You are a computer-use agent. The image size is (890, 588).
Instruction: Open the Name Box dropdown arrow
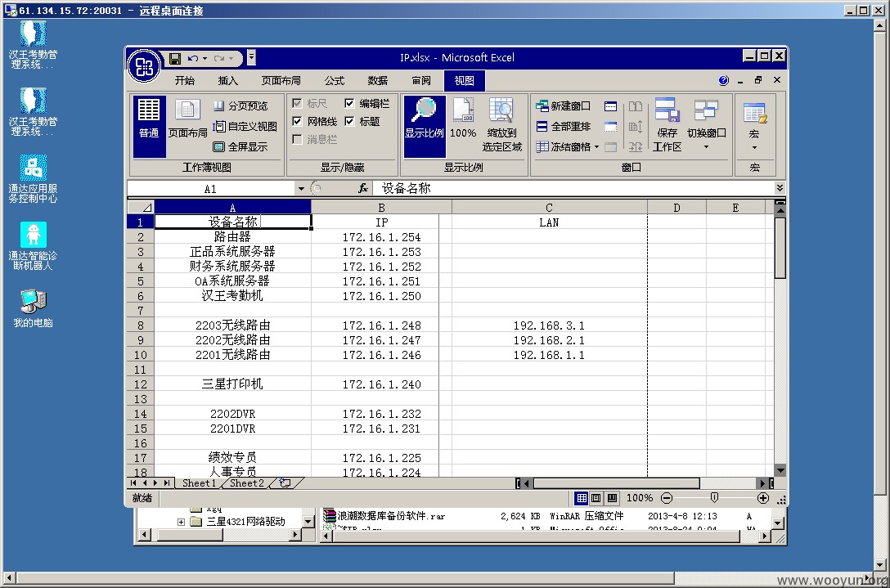(301, 189)
